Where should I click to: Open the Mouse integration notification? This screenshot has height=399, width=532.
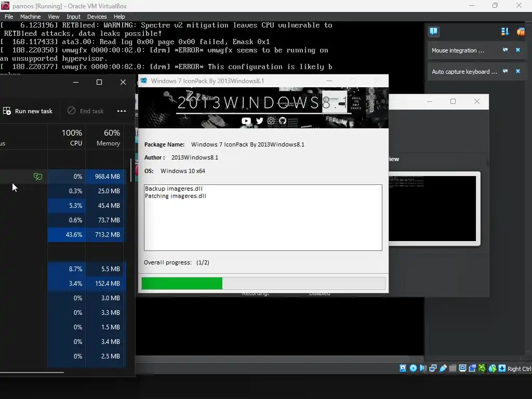(x=458, y=50)
